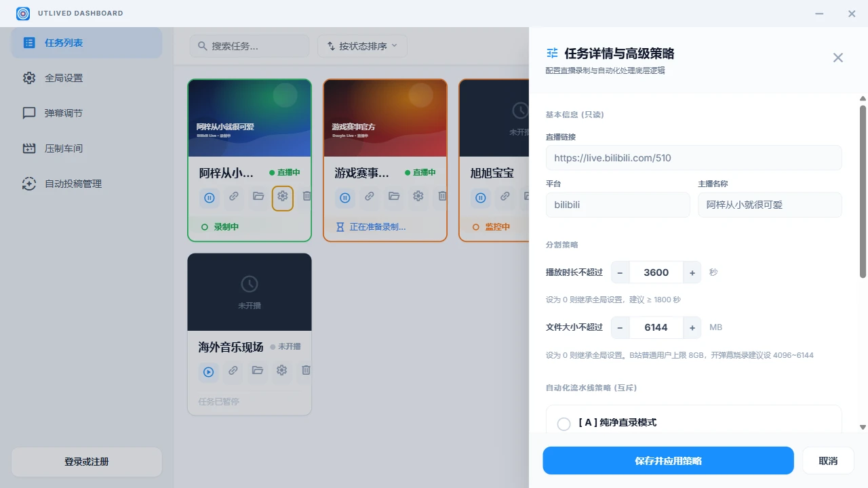Viewport: 868px width, 488px height.
Task: Resume the 海外音乐现场 task with its play icon
Action: 209,371
